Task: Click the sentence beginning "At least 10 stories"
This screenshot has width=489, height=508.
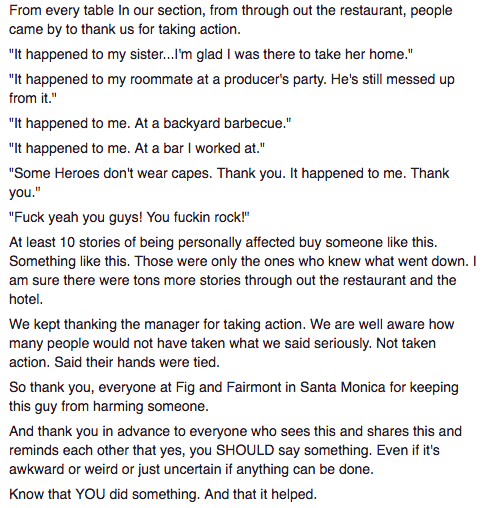Action: pyautogui.click(x=223, y=242)
